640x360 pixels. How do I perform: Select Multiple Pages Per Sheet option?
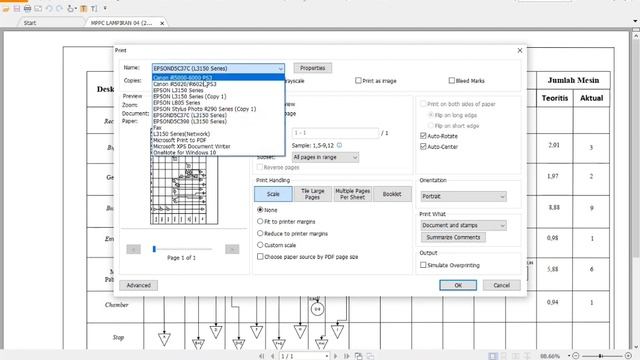coord(352,194)
